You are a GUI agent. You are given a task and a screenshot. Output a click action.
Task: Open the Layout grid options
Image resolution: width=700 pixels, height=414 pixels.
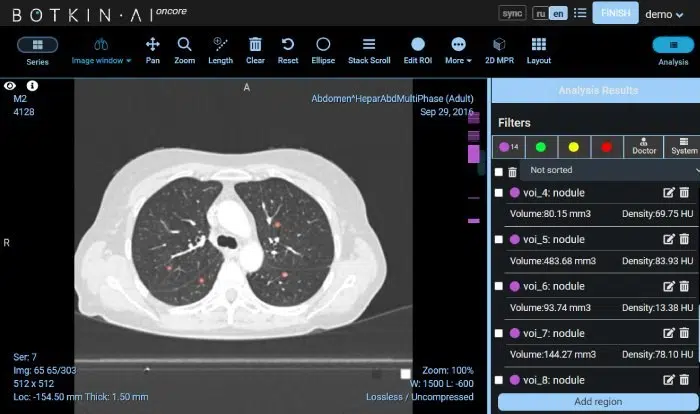[x=539, y=51]
